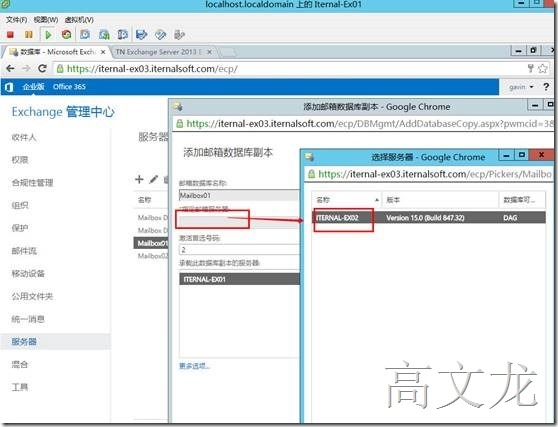Open 移动设备 in left navigation
Image resolution: width=558 pixels, height=427 pixels.
28,274
